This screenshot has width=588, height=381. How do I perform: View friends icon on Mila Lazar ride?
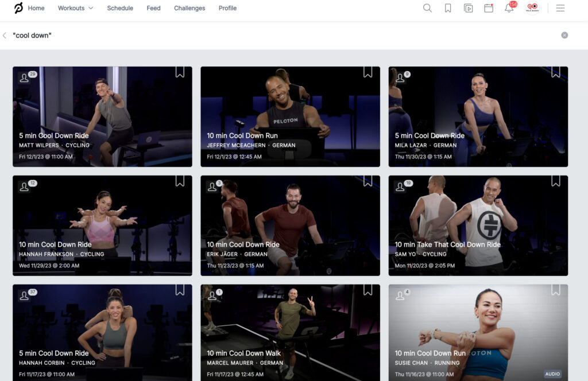[400, 77]
